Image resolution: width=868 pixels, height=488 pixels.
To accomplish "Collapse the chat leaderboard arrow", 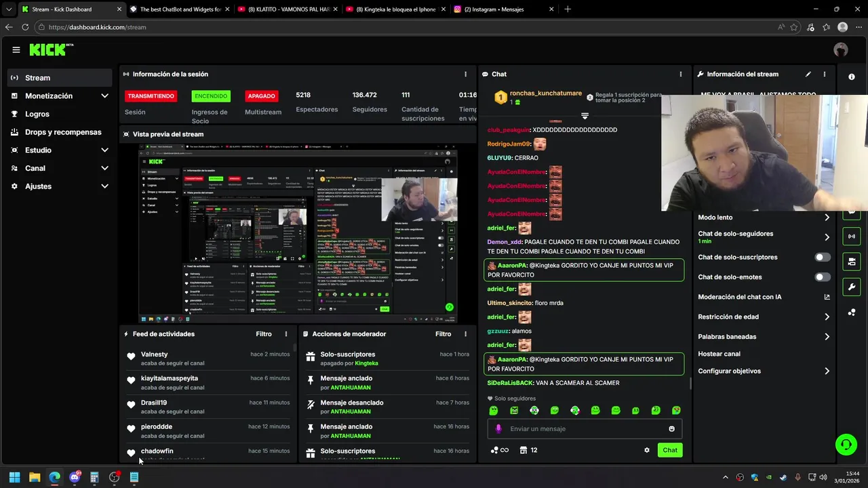I will 585,116.
